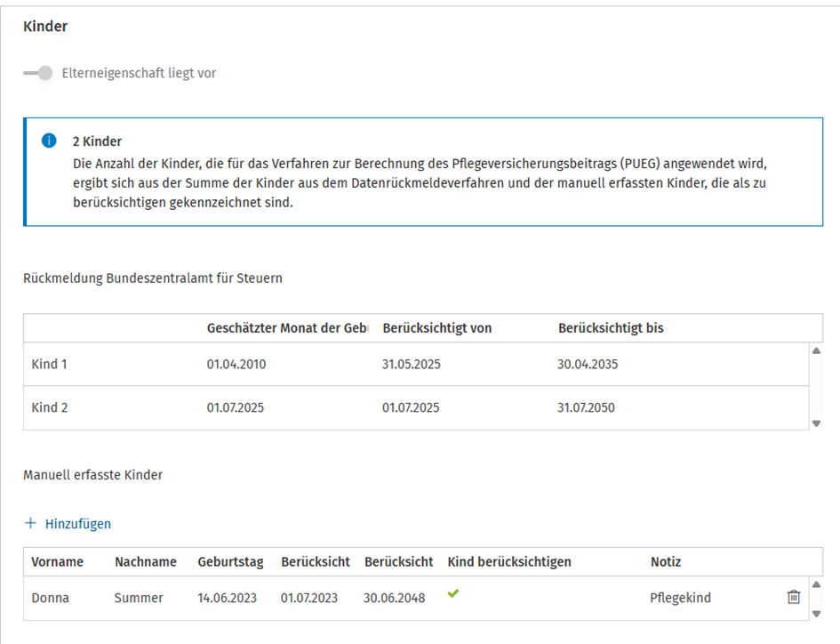The width and height of the screenshot is (840, 644).
Task: Toggle the Elterneigenschaft liegt vor switch
Action: [38, 73]
